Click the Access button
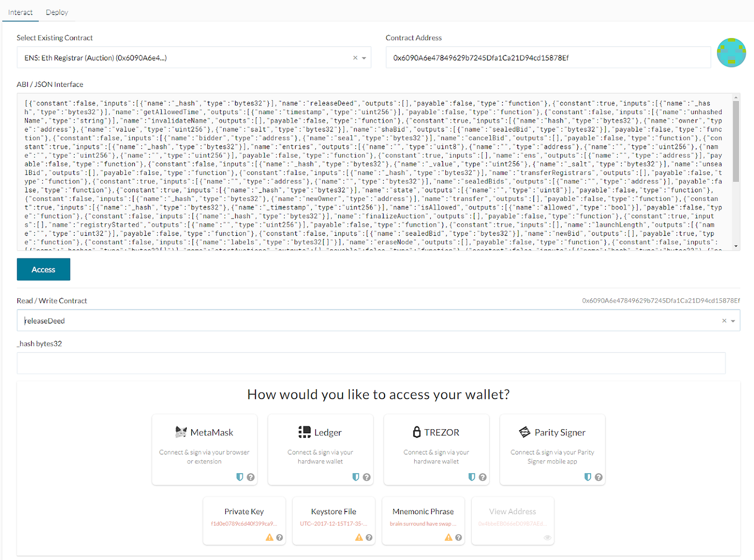The height and width of the screenshot is (560, 754). pyautogui.click(x=44, y=270)
